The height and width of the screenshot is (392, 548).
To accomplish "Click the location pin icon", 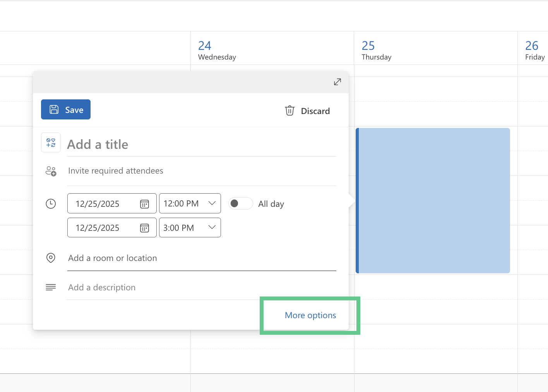I will pyautogui.click(x=51, y=258).
